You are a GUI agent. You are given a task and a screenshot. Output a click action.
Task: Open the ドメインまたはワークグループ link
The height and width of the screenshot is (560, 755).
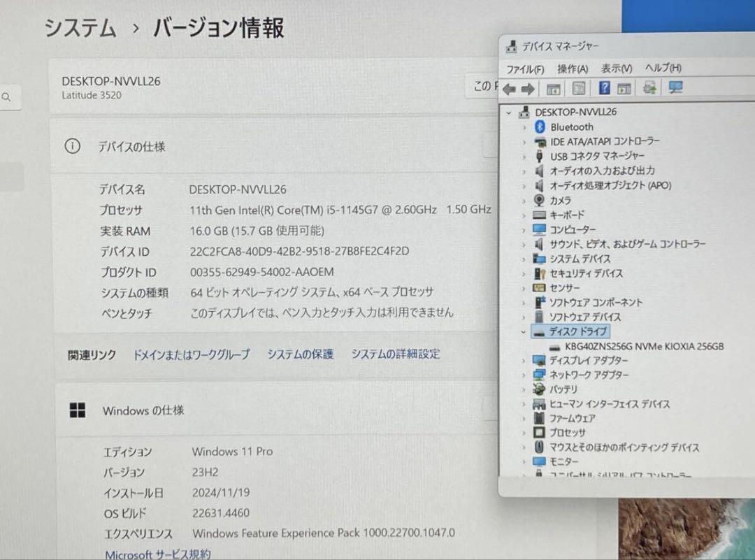192,355
